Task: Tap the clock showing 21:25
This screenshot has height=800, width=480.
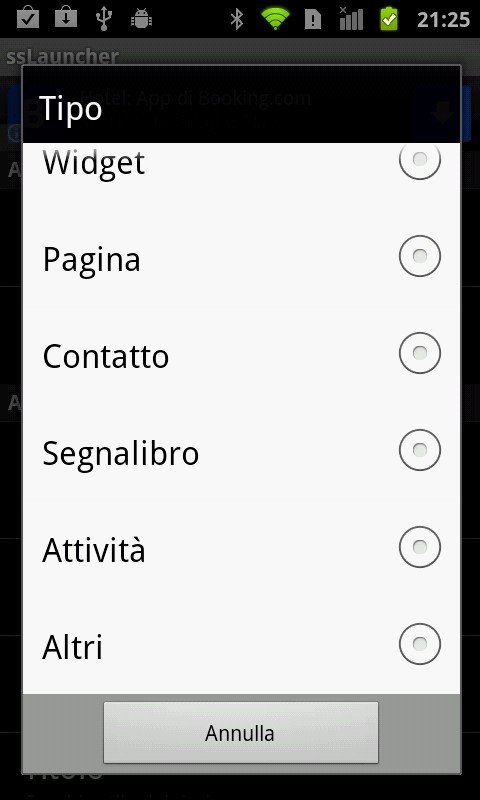Action: (x=443, y=19)
